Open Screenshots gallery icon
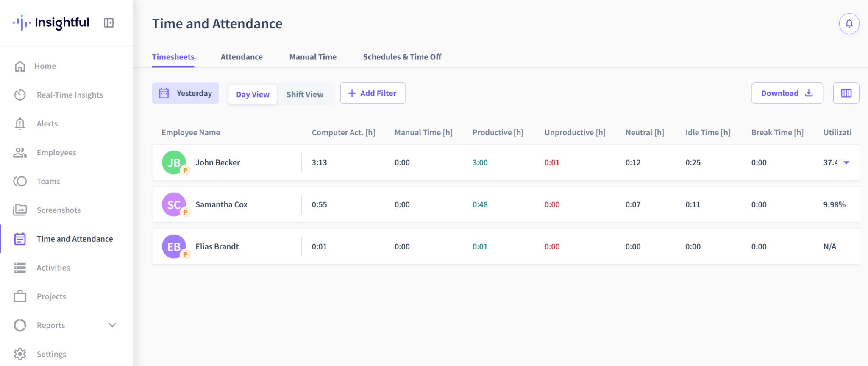 click(x=20, y=210)
